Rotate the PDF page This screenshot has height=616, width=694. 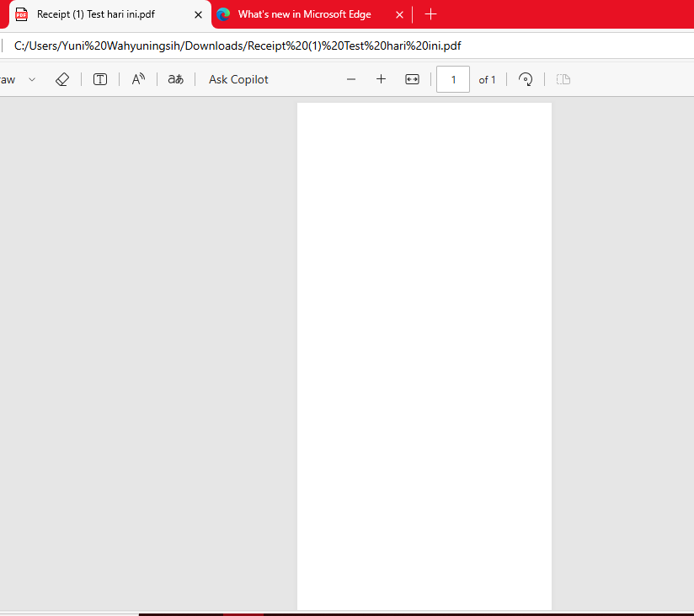click(x=526, y=80)
